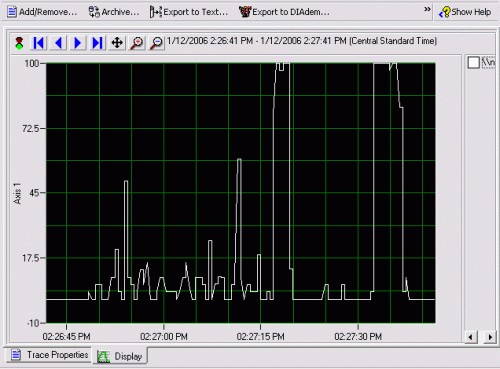
Task: Expand the toolbar overflow chevron
Action: pos(427,9)
